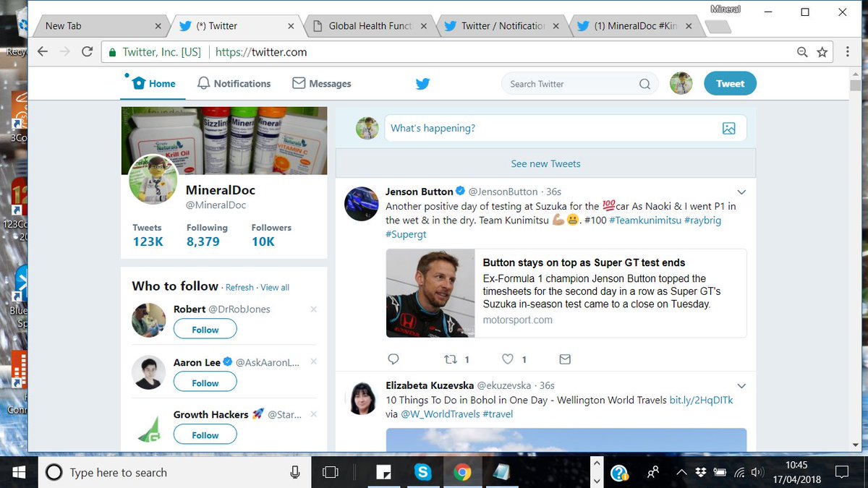Viewport: 868px width, 488px height.
Task: Open Jenson Button profile name
Action: click(420, 192)
